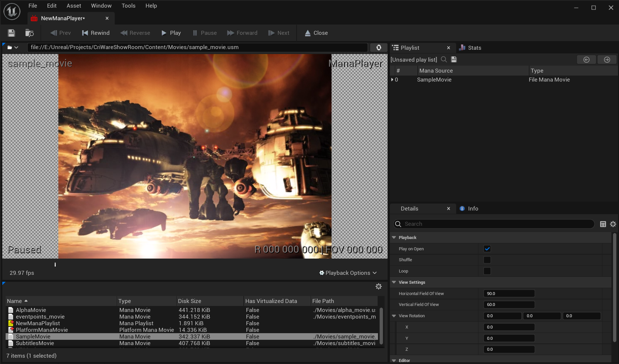
Task: Close the NewManaPlayer tab
Action: (107, 18)
